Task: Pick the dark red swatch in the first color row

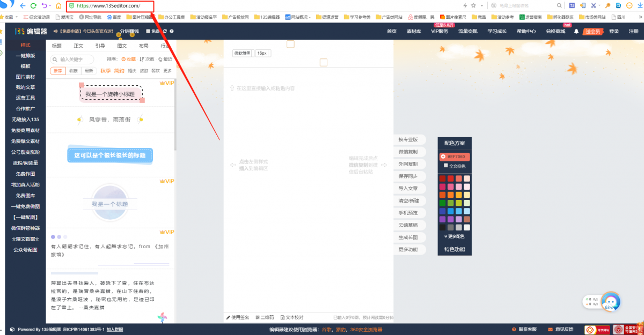Action: 443,178
